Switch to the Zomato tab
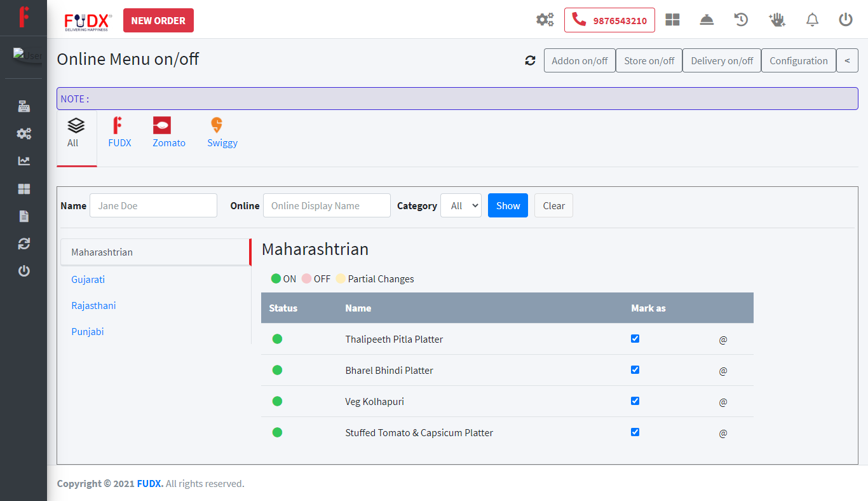 point(169,133)
